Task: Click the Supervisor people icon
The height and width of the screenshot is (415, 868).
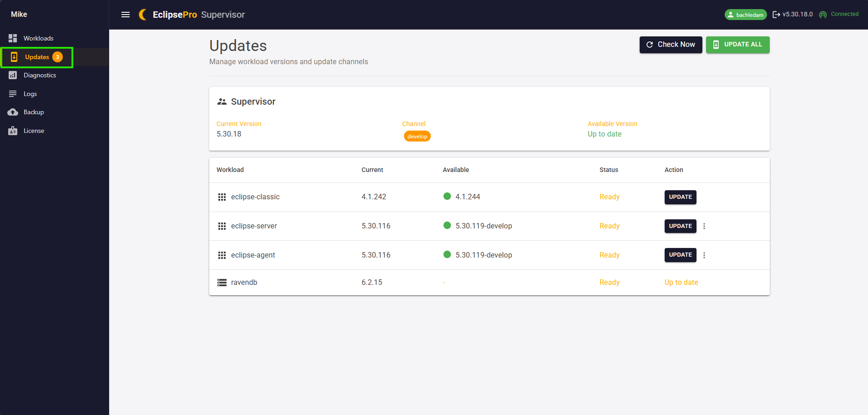Action: coord(222,101)
